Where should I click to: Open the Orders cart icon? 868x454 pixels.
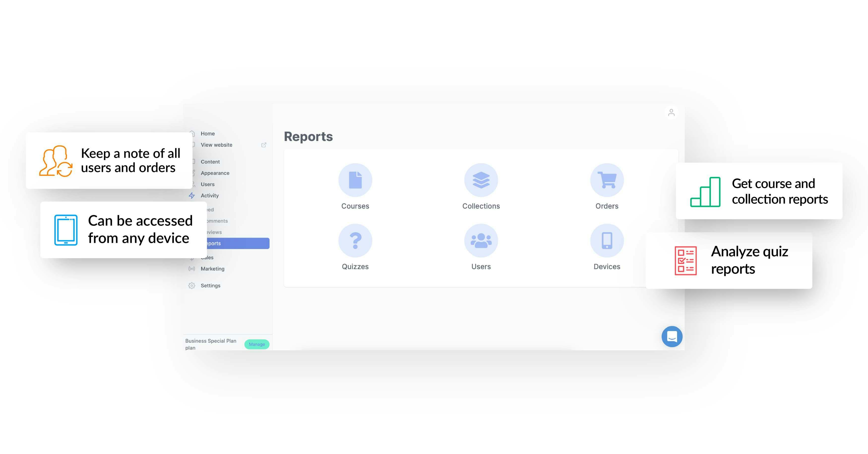click(607, 180)
